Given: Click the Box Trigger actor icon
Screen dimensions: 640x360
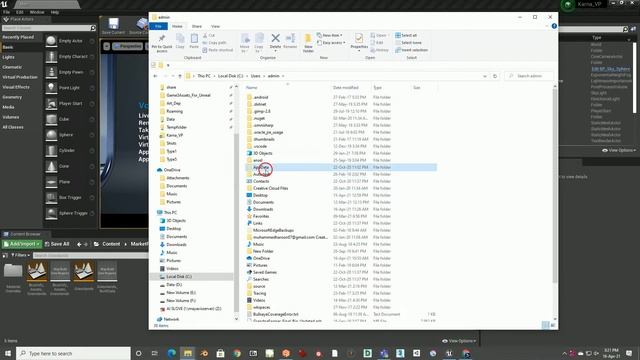Looking at the screenshot, I should (51, 198).
